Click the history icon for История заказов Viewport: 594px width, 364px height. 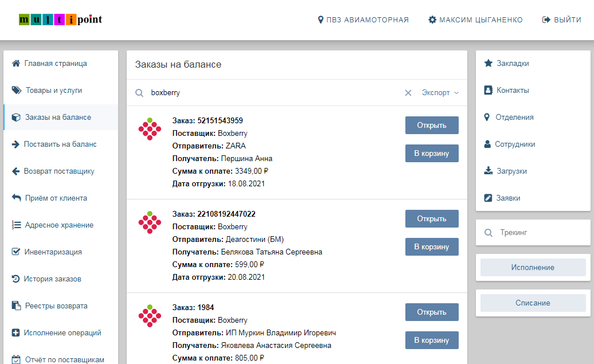(x=15, y=279)
